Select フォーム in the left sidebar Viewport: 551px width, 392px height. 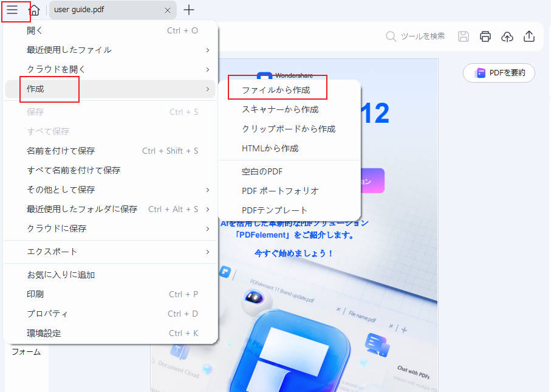tap(26, 351)
